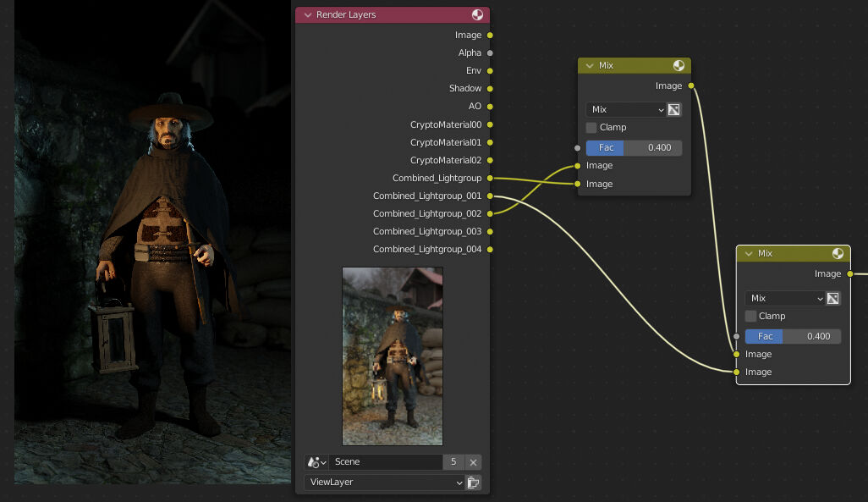Viewport: 868px width, 502px height.
Task: Click the CryptoMaterial02 output socket
Action: pyautogui.click(x=490, y=160)
